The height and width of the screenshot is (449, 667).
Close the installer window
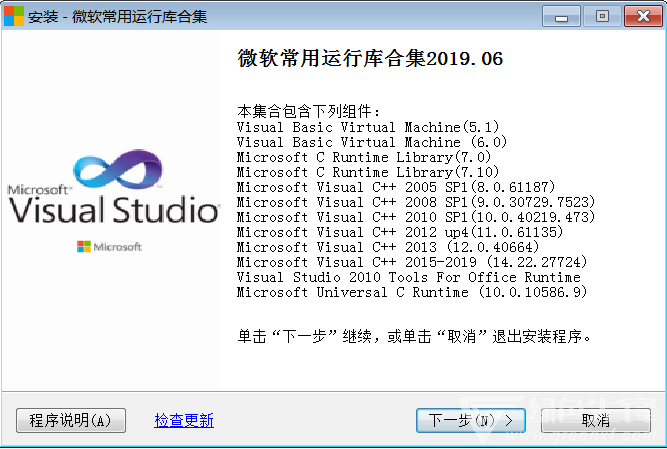pos(643,17)
